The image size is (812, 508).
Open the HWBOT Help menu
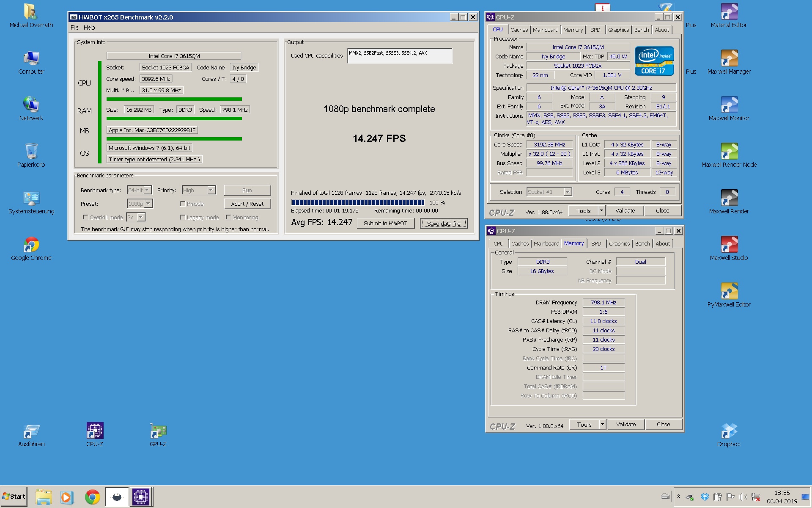click(x=89, y=28)
